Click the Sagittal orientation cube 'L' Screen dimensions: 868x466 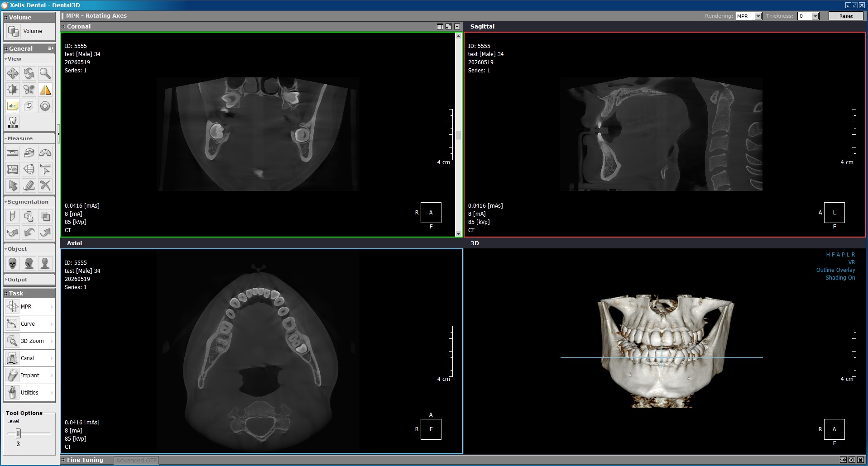(834, 213)
